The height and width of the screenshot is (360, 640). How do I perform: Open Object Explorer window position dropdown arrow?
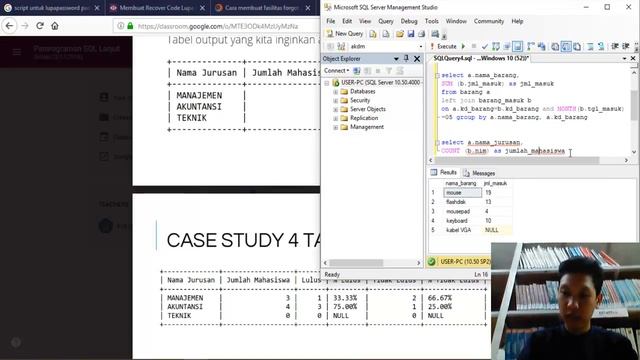(x=396, y=59)
